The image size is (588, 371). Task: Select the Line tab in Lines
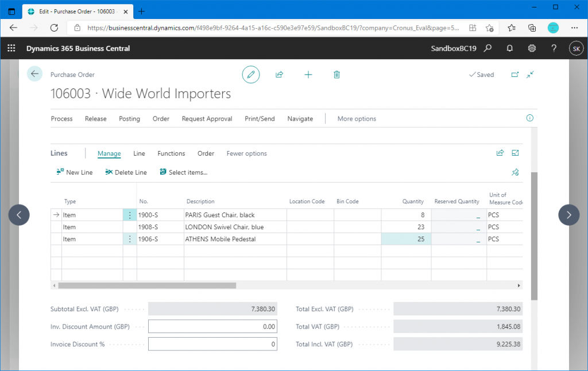(x=139, y=153)
